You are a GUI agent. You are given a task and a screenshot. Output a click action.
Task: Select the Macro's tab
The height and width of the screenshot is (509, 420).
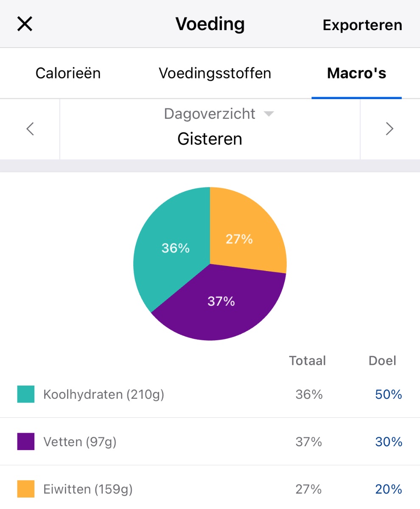(356, 73)
